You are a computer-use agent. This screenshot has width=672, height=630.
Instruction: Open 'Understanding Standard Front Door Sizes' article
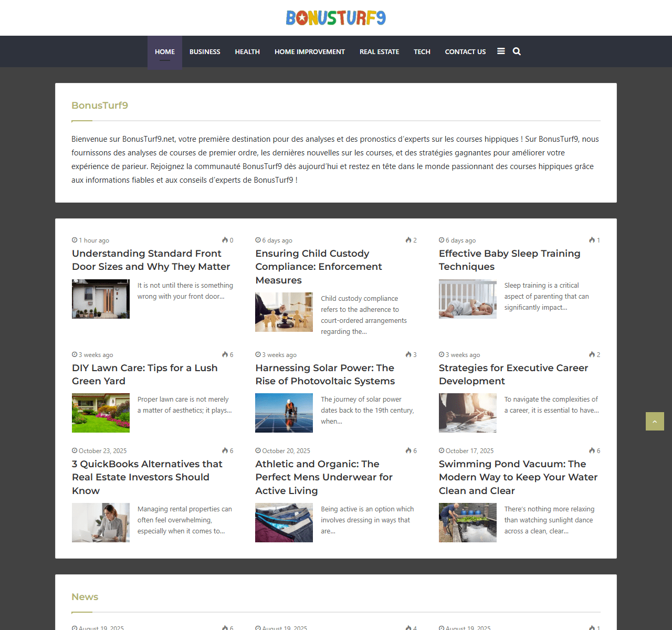tap(151, 260)
